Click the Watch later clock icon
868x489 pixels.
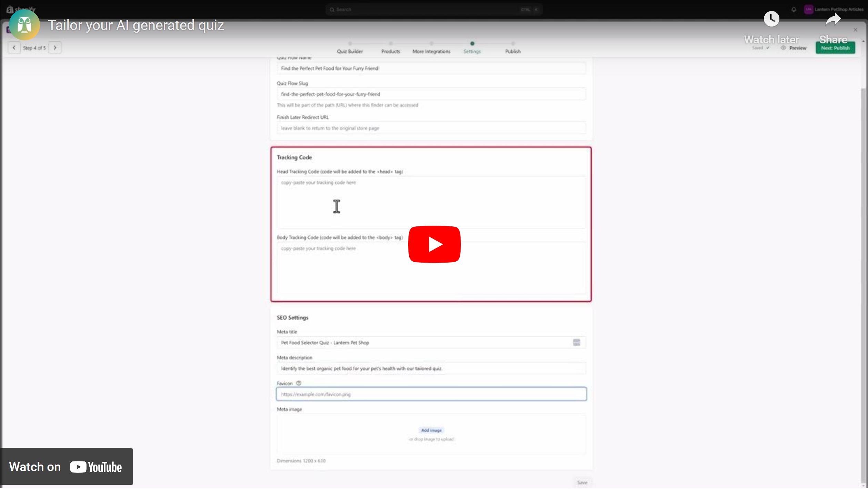point(771,19)
